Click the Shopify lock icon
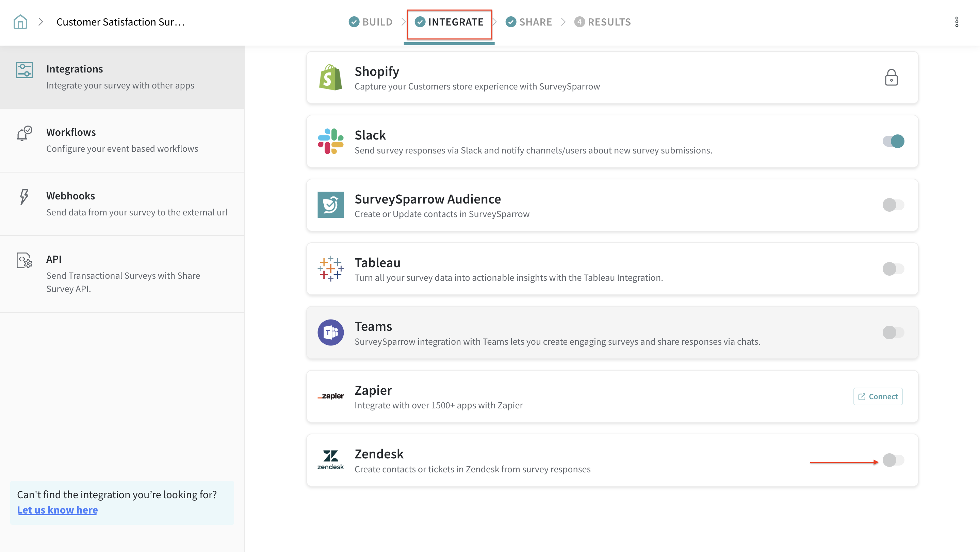Screen dimensions: 980x552 point(891,78)
